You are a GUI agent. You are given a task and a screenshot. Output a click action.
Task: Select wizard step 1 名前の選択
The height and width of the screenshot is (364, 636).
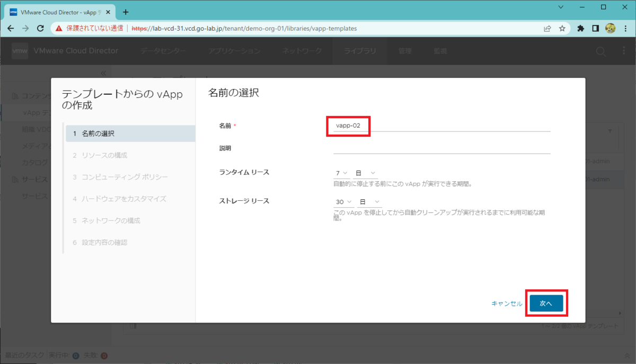(x=130, y=134)
